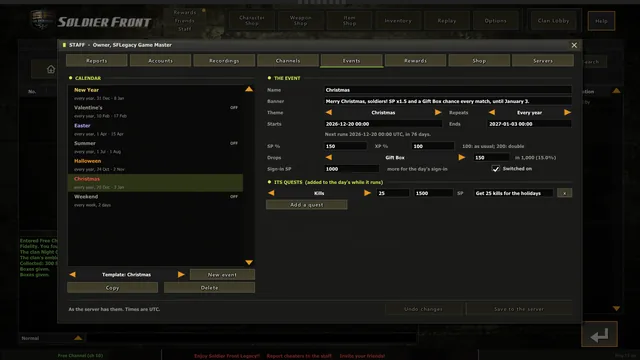
Task: Next template arrow beside Template: Christmas
Action: click(181, 274)
